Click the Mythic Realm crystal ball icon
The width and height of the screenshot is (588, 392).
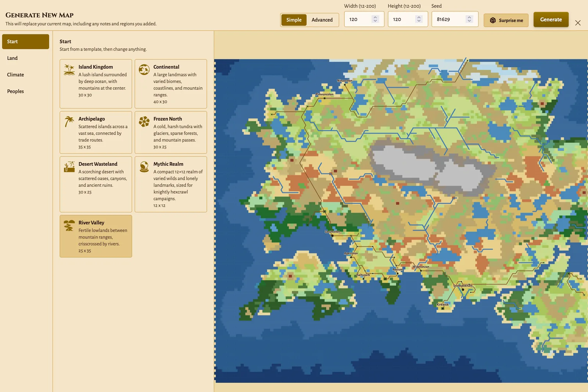pos(144,167)
